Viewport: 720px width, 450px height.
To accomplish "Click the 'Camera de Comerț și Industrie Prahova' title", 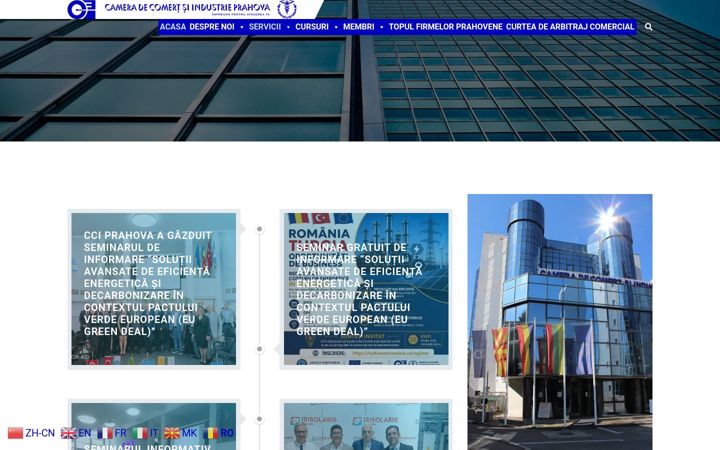I will [187, 7].
